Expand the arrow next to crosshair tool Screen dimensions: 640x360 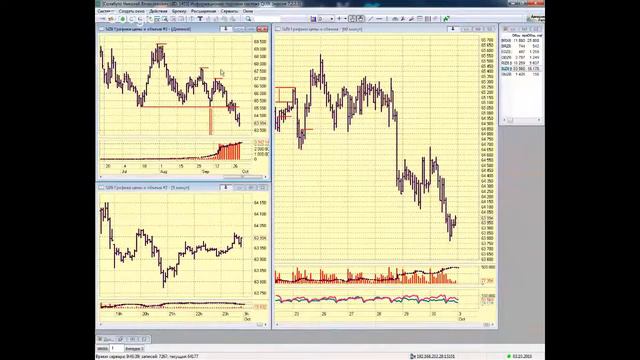click(345, 19)
